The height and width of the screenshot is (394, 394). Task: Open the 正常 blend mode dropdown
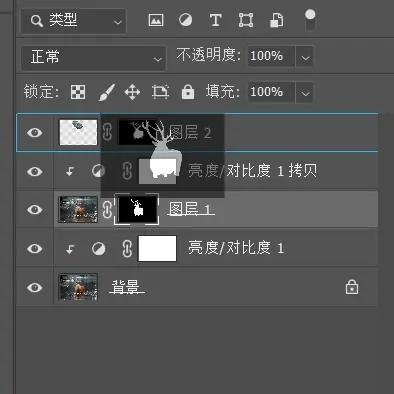[93, 58]
